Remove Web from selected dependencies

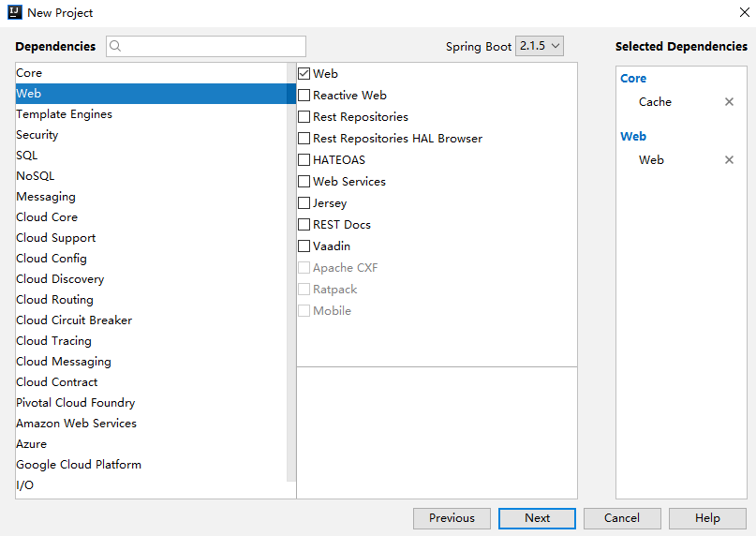coord(729,160)
